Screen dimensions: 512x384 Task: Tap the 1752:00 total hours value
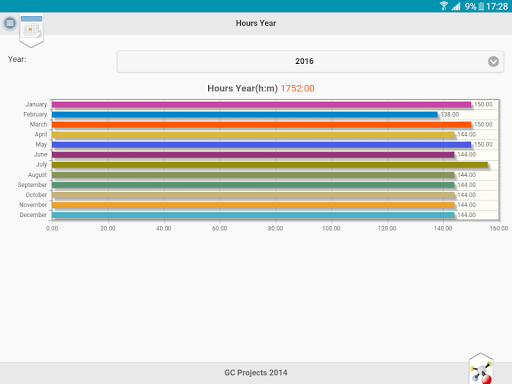pos(297,88)
